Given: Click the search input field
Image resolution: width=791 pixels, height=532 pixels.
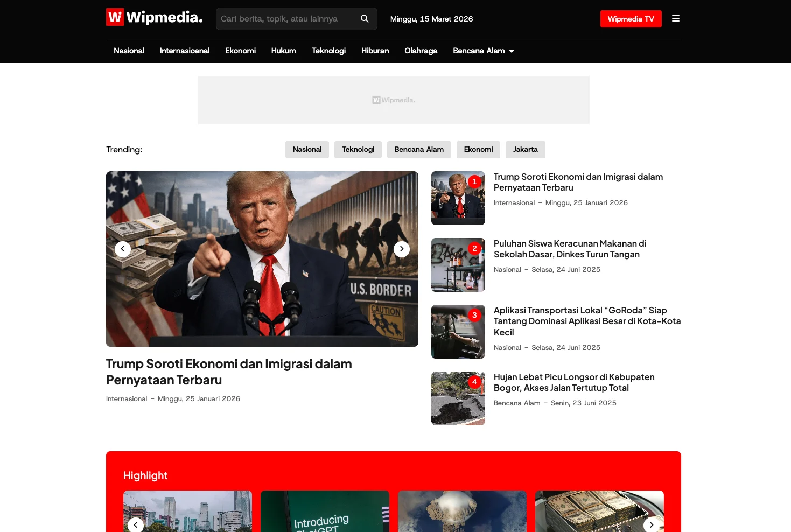Looking at the screenshot, I should coord(285,18).
